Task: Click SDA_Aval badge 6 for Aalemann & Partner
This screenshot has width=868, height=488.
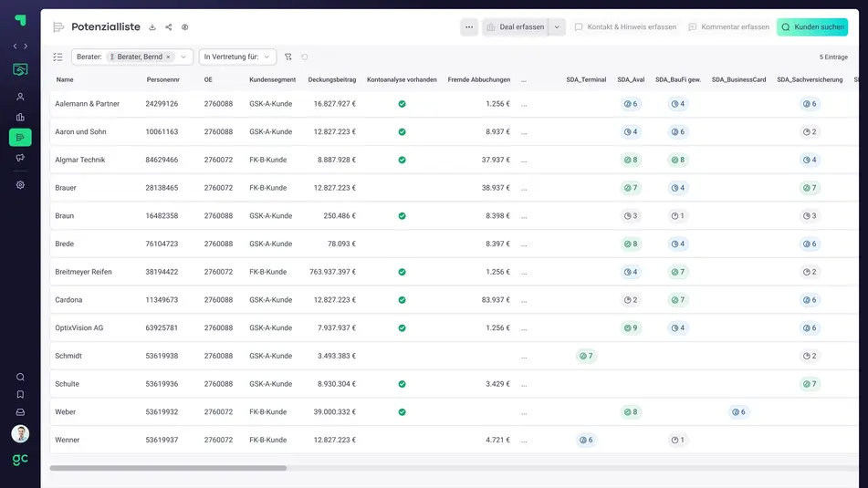Action: click(x=631, y=104)
